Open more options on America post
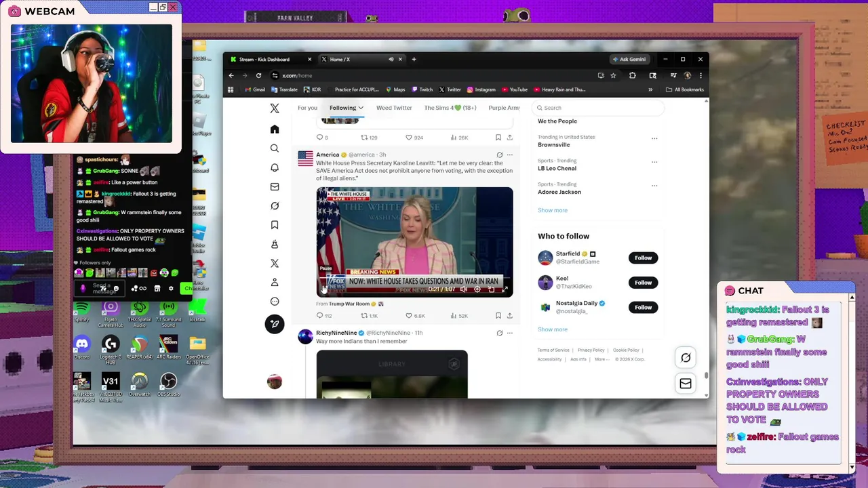 [x=510, y=155]
